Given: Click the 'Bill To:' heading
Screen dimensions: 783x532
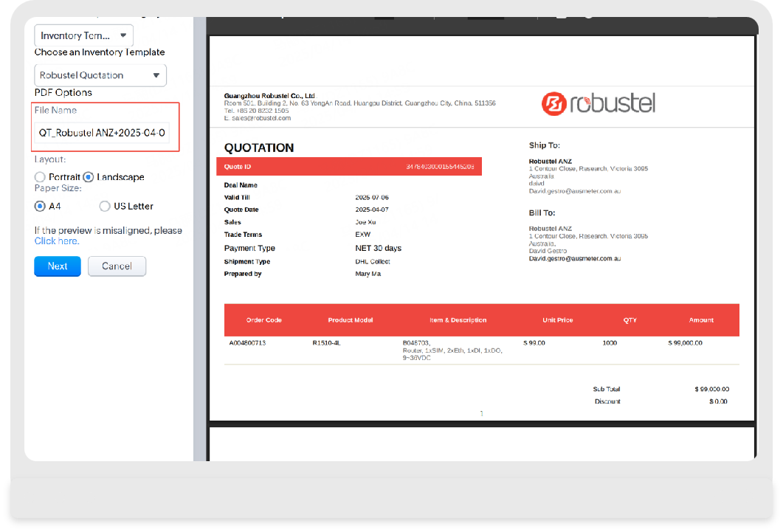Looking at the screenshot, I should pos(542,213).
